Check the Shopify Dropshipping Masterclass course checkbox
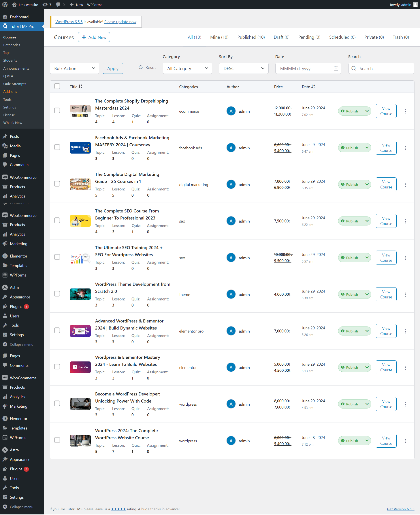This screenshot has width=420, height=515. point(57,110)
